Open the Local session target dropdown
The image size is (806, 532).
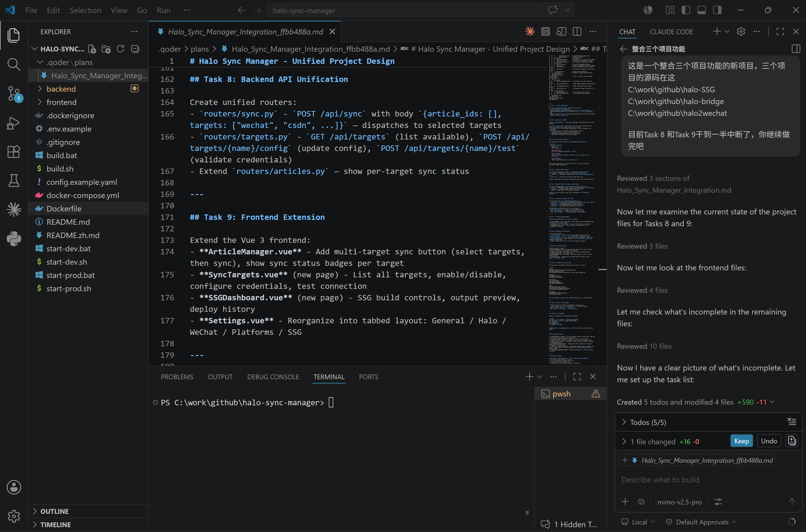pos(638,522)
